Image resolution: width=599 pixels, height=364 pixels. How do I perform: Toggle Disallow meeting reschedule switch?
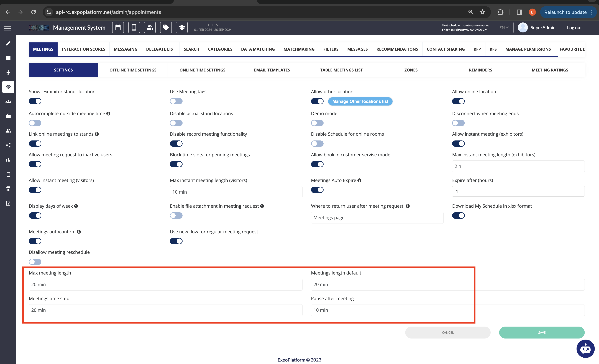coord(35,262)
